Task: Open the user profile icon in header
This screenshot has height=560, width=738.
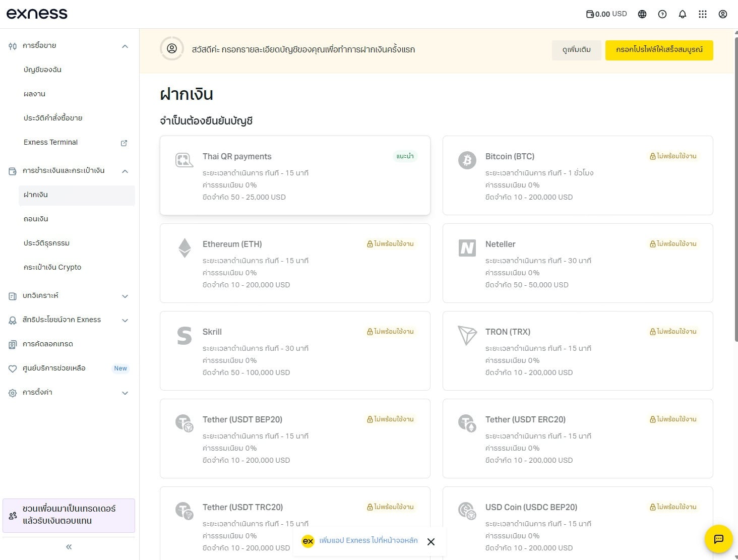Action: 723,14
